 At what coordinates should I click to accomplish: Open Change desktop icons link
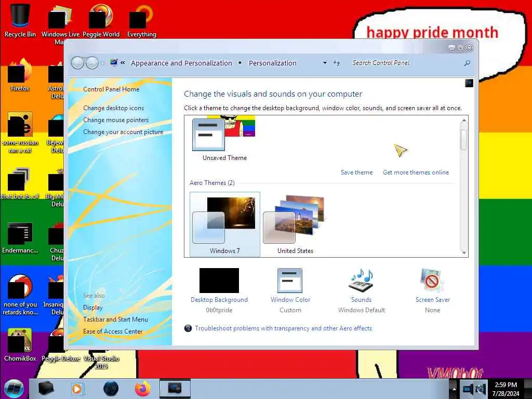(113, 108)
